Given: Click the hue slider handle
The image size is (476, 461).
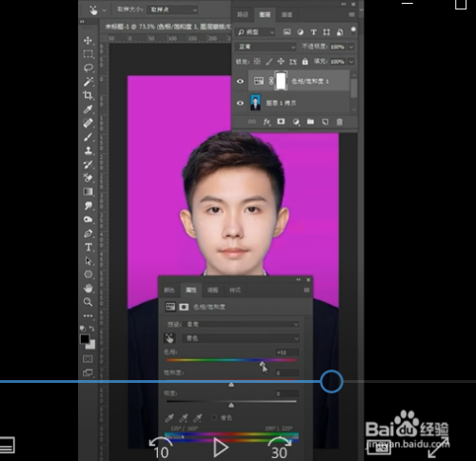Looking at the screenshot, I should tap(263, 364).
